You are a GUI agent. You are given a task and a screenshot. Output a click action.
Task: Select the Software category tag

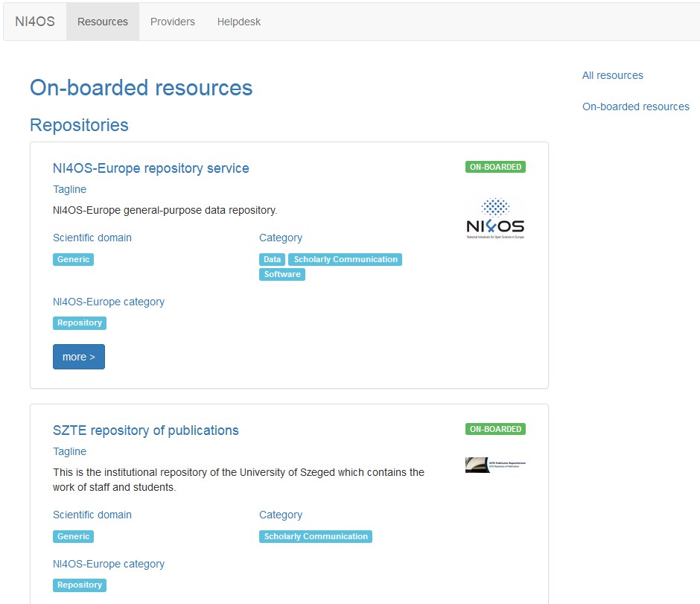(x=282, y=274)
